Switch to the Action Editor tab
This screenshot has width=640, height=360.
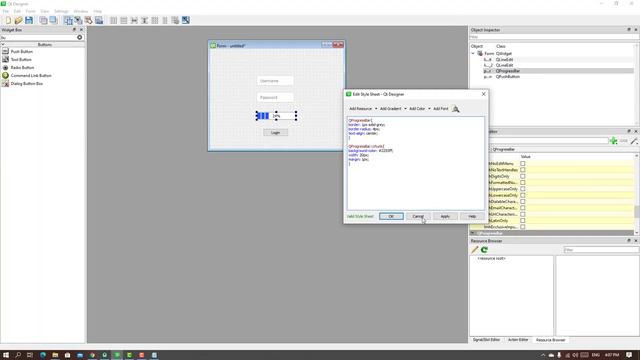tap(518, 340)
